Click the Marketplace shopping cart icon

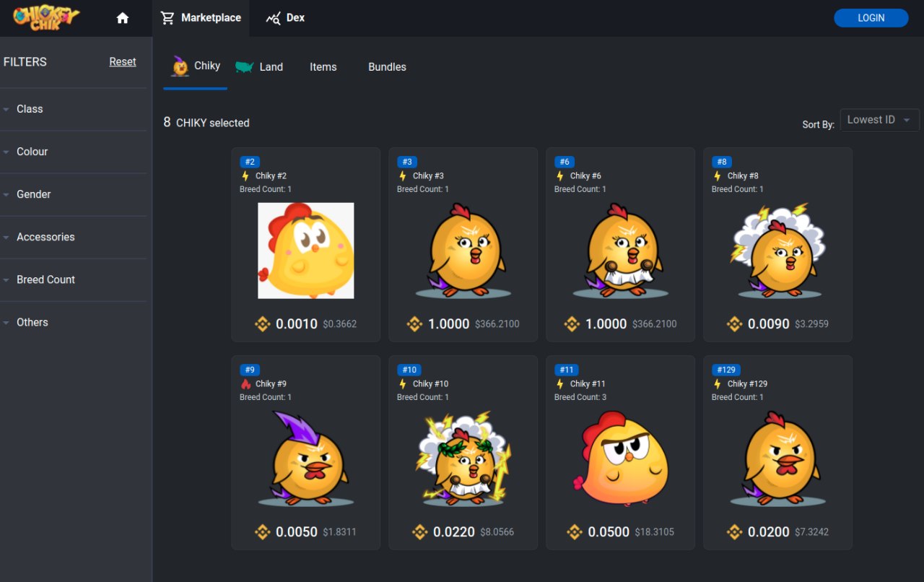(x=167, y=18)
